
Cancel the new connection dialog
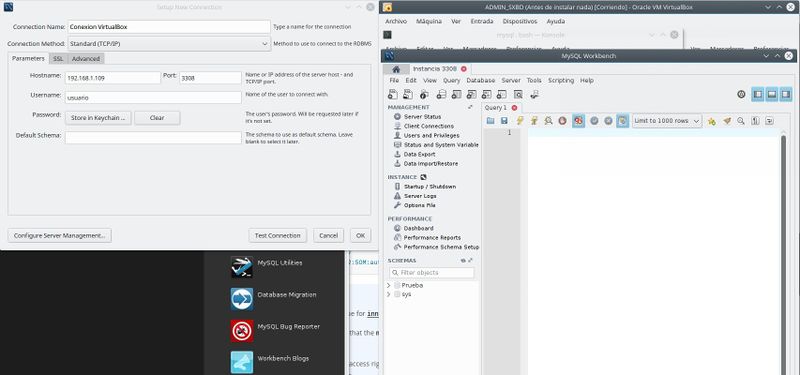pos(329,236)
